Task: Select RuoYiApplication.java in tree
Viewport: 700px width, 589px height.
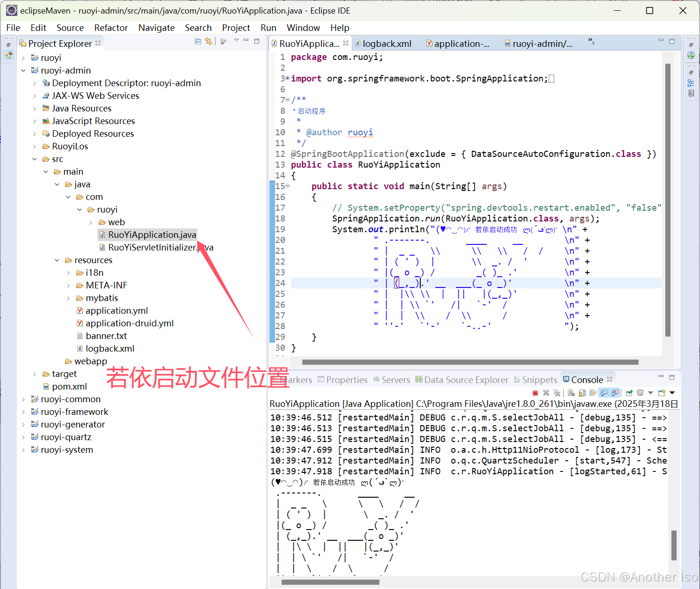Action: [147, 235]
